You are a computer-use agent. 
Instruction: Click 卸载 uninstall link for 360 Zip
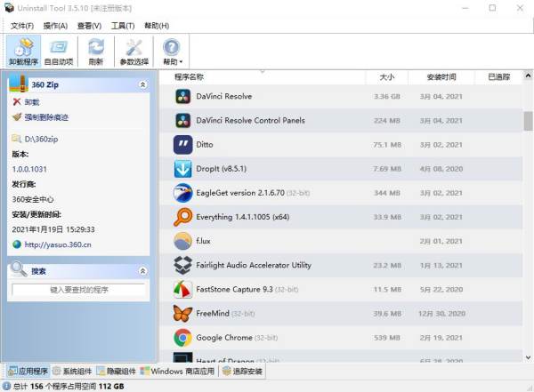[x=32, y=102]
